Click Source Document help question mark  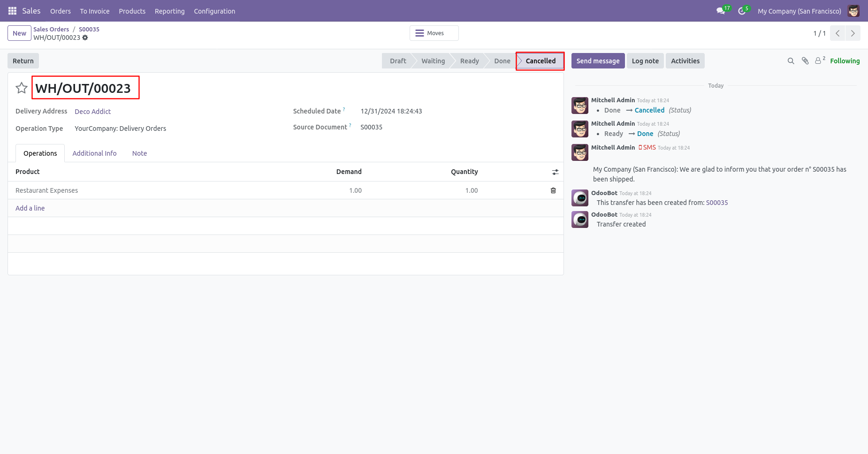coord(350,125)
